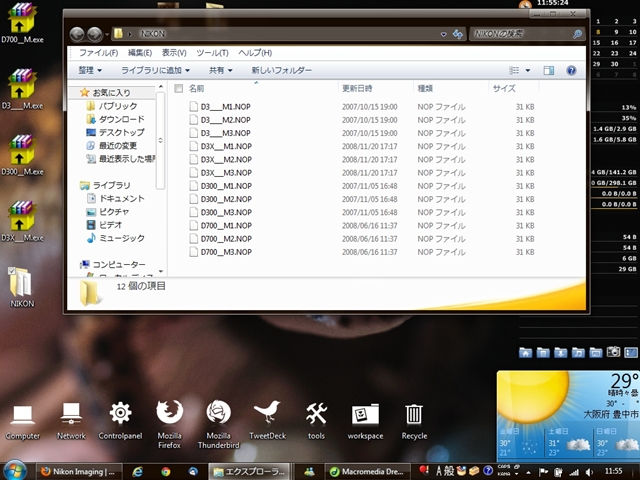Click the Explorer back navigation button
Viewport: 640px width, 480px height.
coord(77,34)
